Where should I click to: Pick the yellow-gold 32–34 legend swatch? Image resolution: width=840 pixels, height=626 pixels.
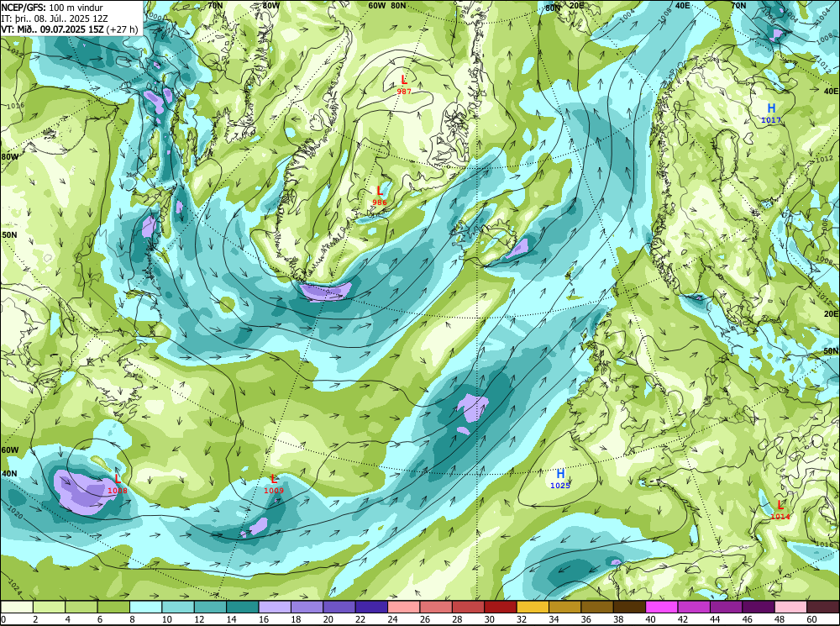tap(533, 607)
